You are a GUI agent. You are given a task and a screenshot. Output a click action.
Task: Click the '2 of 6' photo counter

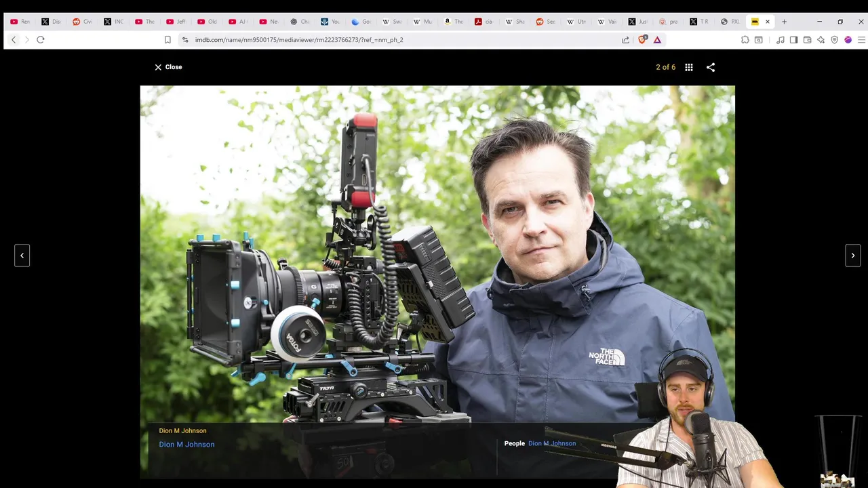coord(665,67)
